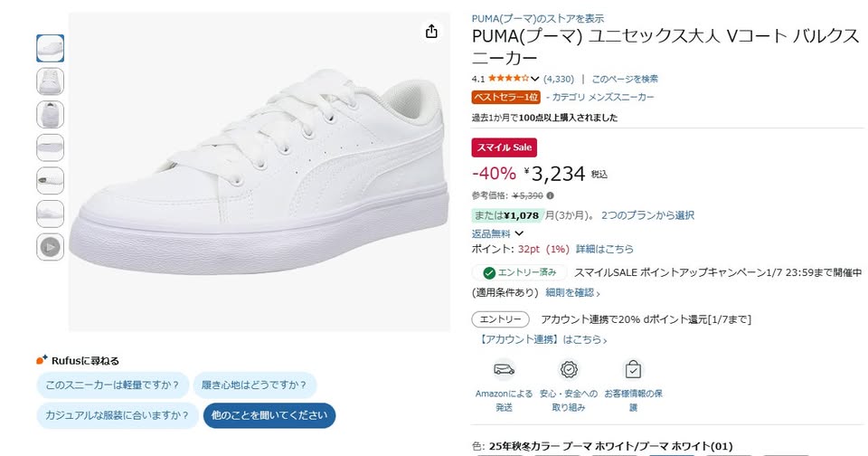Click the share icon on product image
The image size is (868, 456).
[431, 32]
